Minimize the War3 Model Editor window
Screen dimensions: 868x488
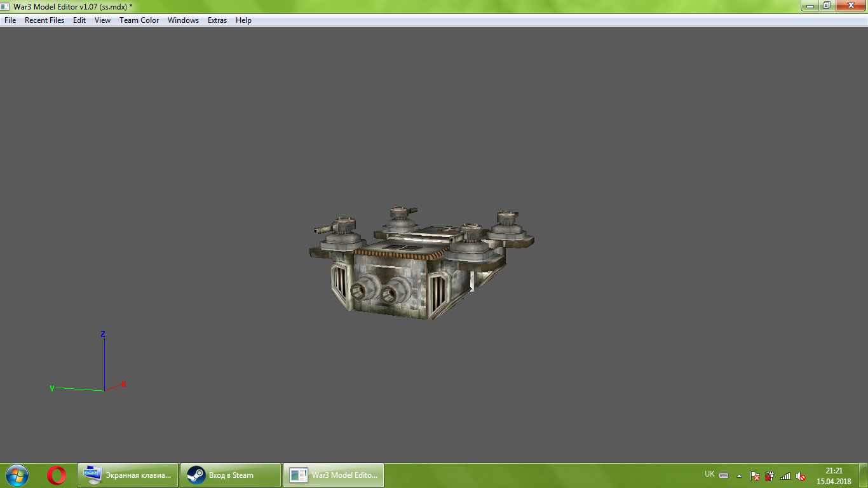point(809,5)
